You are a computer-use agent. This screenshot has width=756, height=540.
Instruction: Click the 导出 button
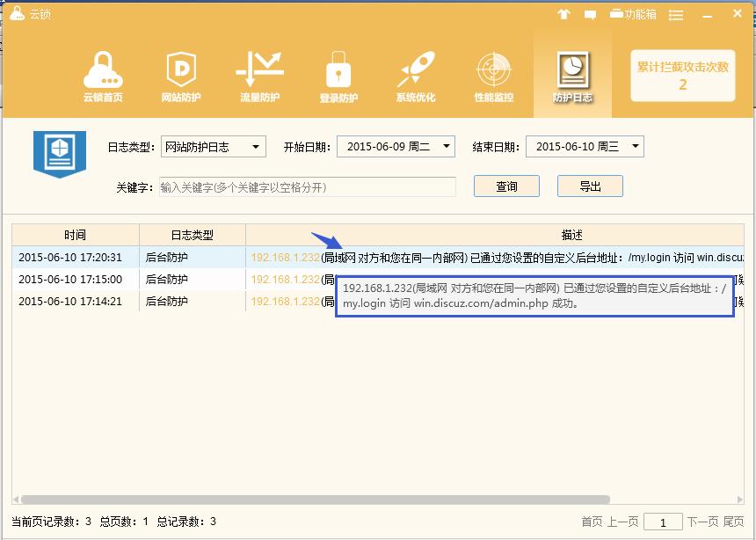[590, 186]
